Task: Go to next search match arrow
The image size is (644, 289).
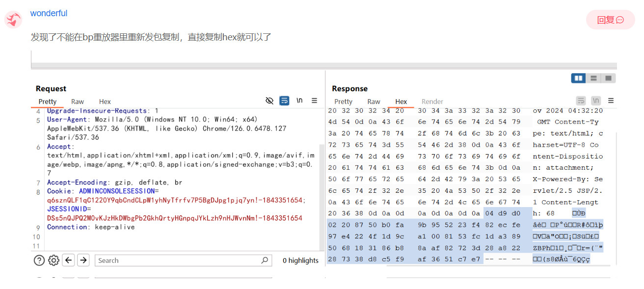Action: [83, 261]
